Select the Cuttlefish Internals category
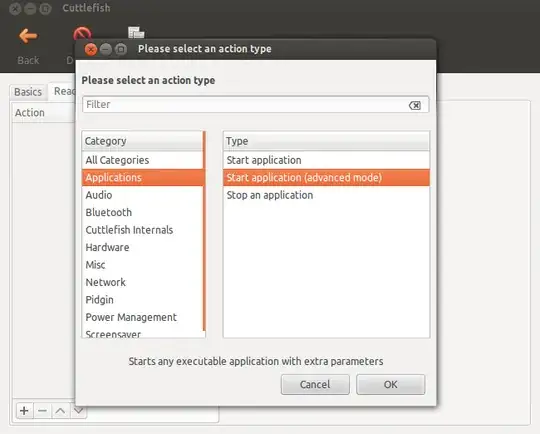The width and height of the screenshot is (540, 434). (143, 230)
